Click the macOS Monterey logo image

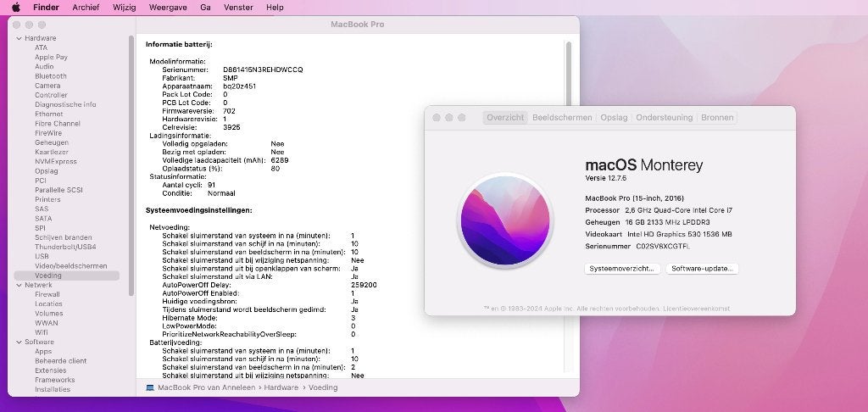[x=505, y=220]
